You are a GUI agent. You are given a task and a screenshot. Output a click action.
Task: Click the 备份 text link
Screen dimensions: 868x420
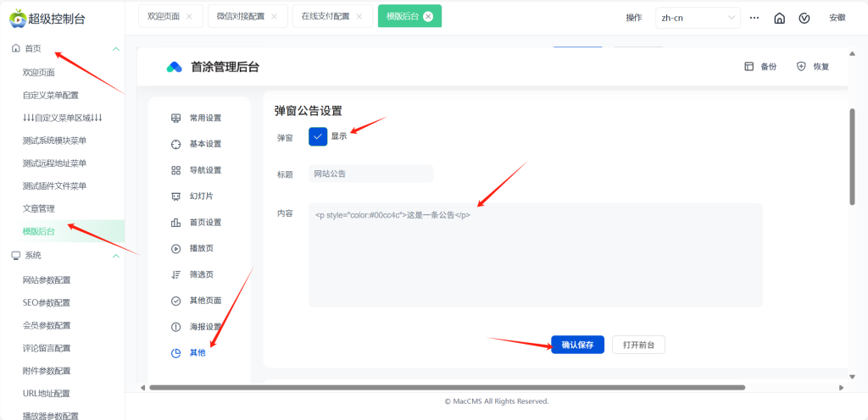(x=768, y=66)
